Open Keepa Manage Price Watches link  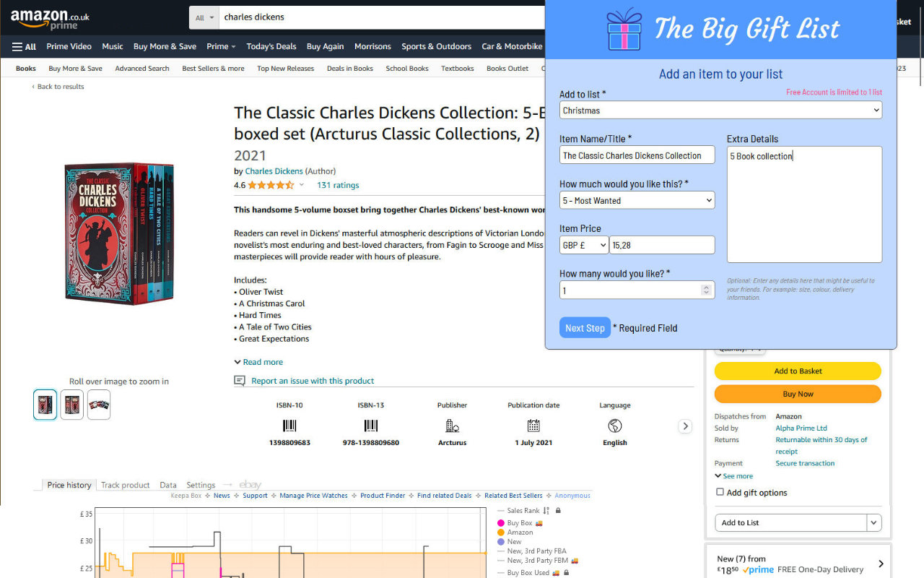pyautogui.click(x=313, y=496)
